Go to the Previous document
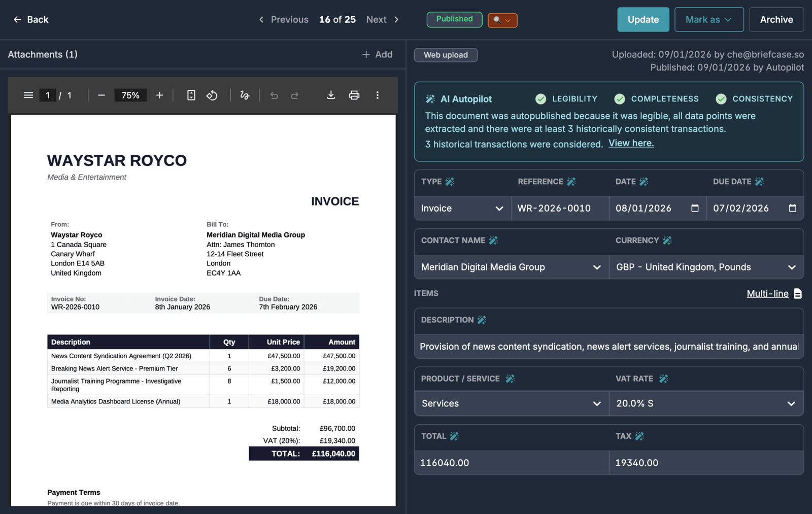812x514 pixels. (x=284, y=19)
